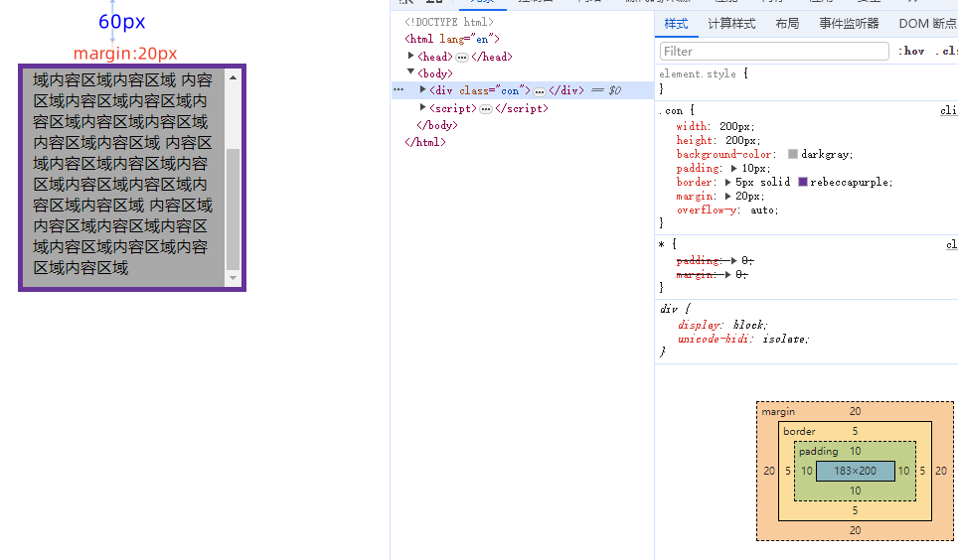Expand the struck-through padding 0 shorthand
Viewport: 958px width, 560px height.
tap(733, 261)
